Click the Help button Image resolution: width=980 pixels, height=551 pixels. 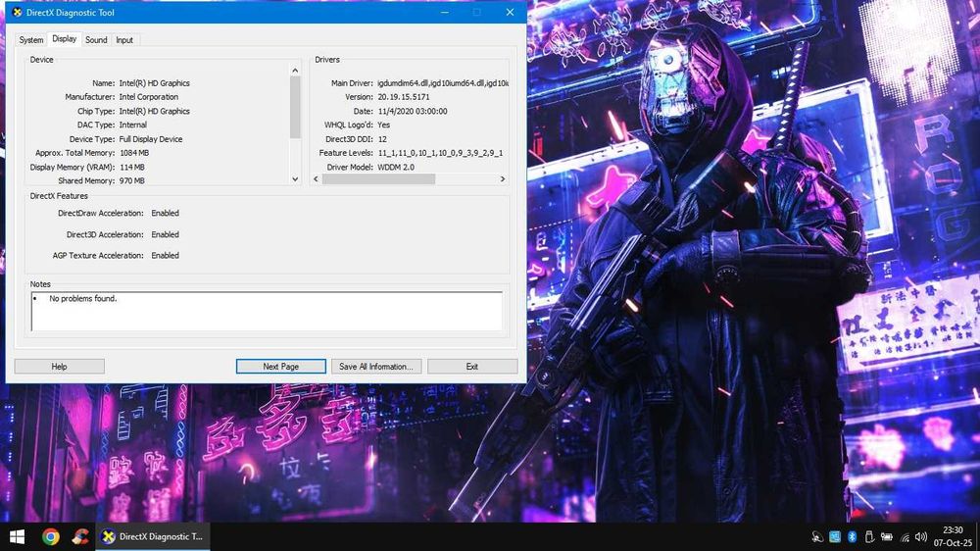point(60,367)
